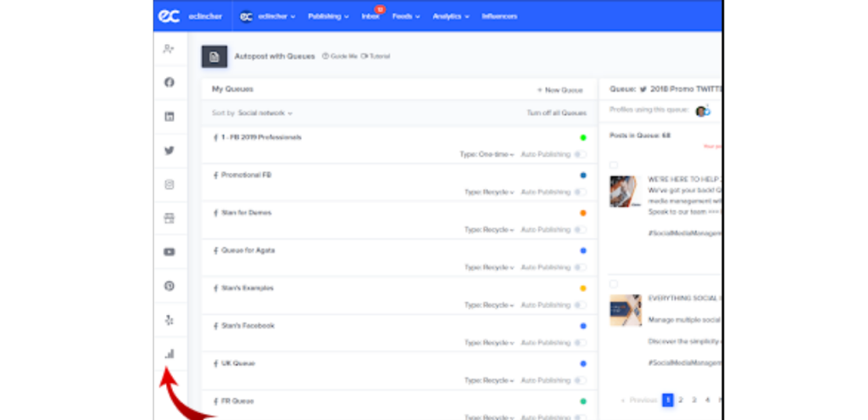The width and height of the screenshot is (868, 420).
Task: Click Turn off all Queues link
Action: pyautogui.click(x=556, y=113)
